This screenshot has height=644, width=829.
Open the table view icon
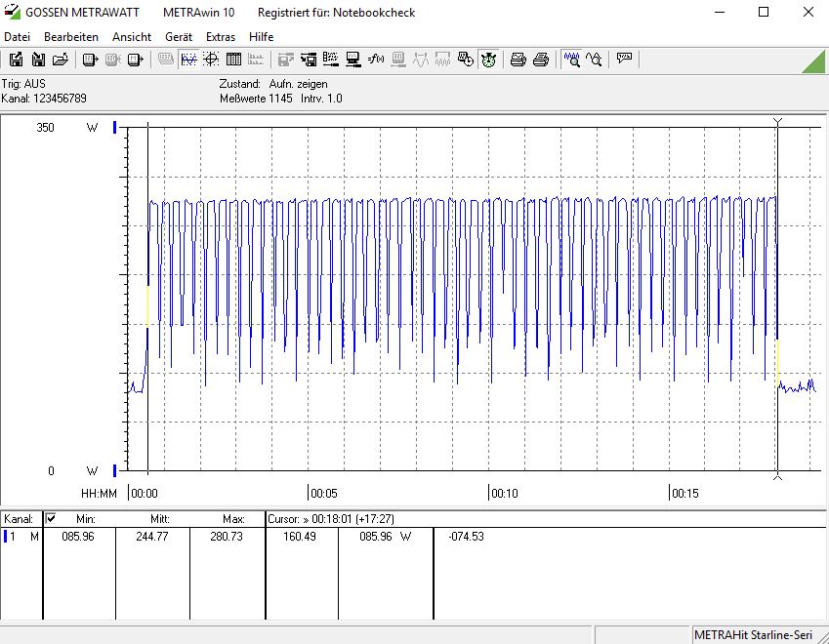pos(233,60)
